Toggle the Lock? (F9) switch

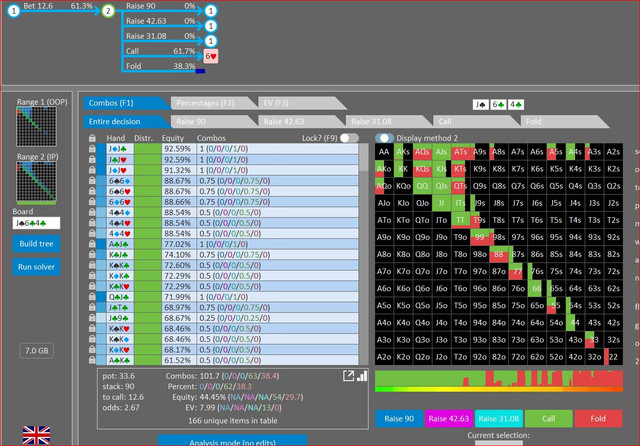click(349, 138)
